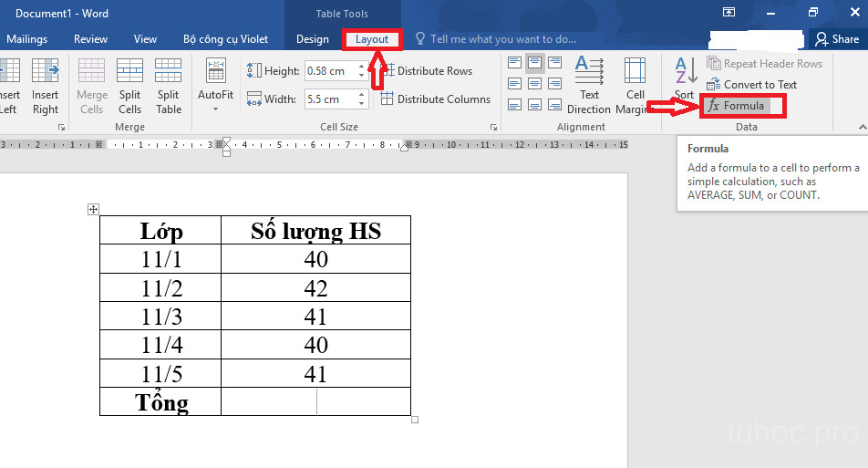Open Cell Size dialog launcher
Image resolution: width=868 pixels, height=468 pixels.
tap(493, 128)
